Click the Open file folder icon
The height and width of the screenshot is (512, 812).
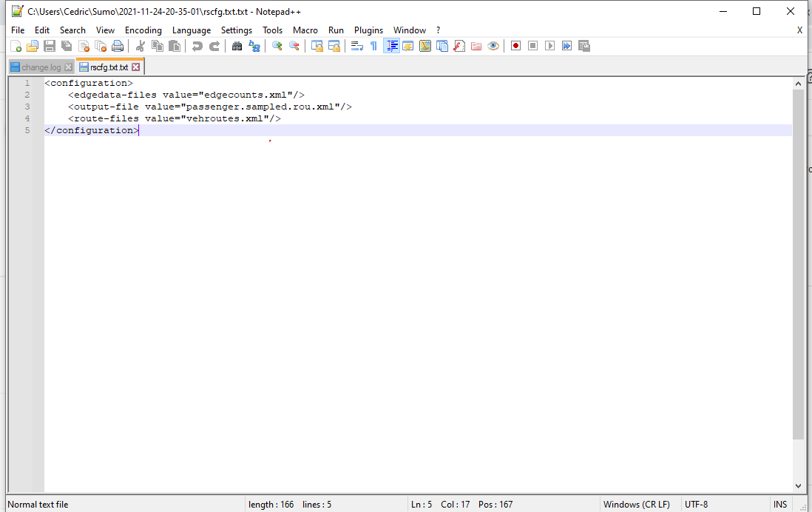(32, 46)
